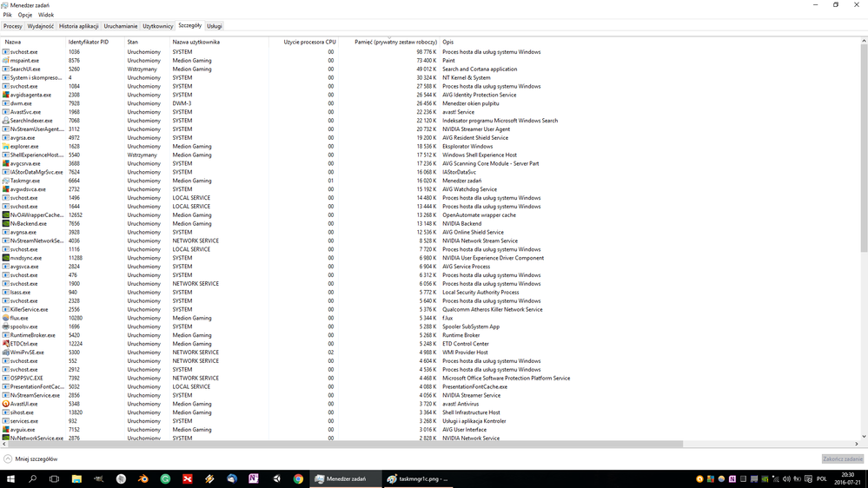
Task: Click the SearchIndexer.exe process icon
Action: tap(6, 121)
